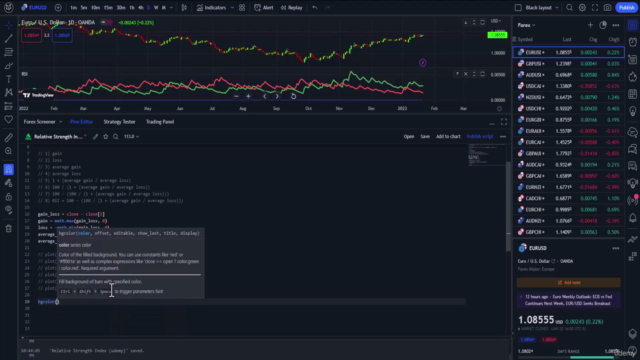Expand the Forex Screener dropdown
Image resolution: width=640 pixels, height=360 pixels.
[60, 122]
